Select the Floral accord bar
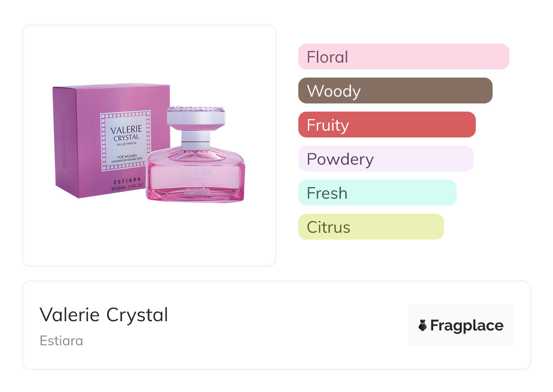Screen dimensions: 553x392 tap(403, 57)
